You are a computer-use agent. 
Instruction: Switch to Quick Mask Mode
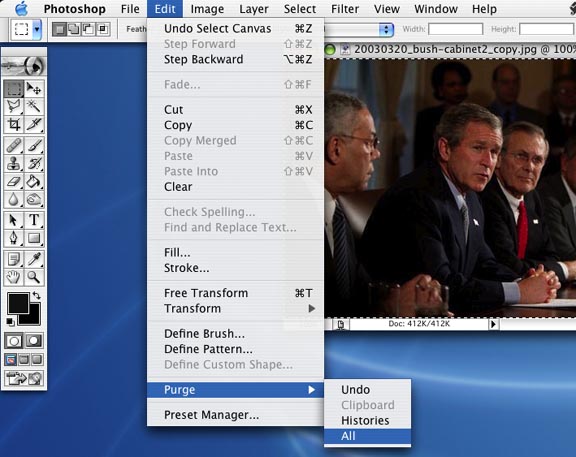tap(34, 341)
